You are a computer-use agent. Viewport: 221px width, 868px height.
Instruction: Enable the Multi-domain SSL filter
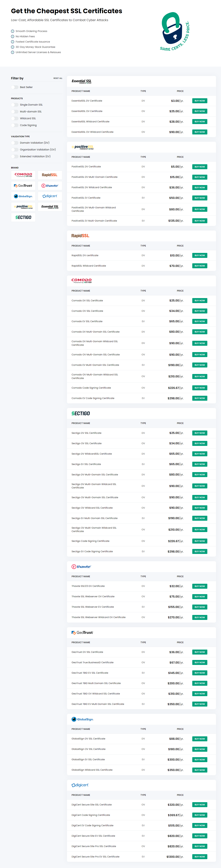click(x=15, y=111)
